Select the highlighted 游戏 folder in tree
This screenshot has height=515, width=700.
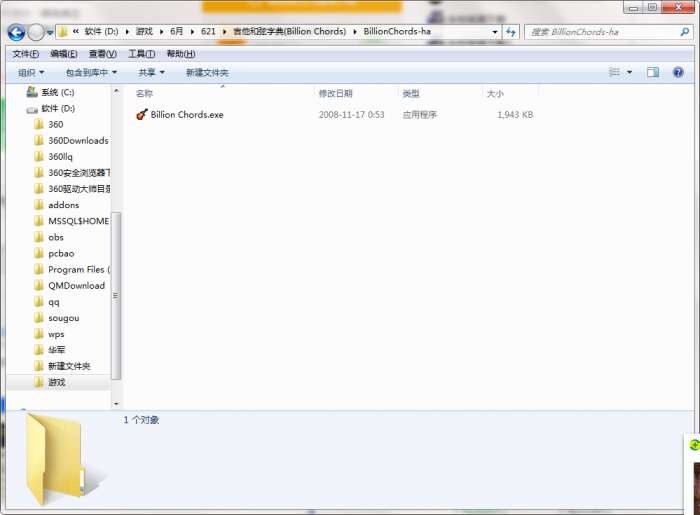(57, 382)
